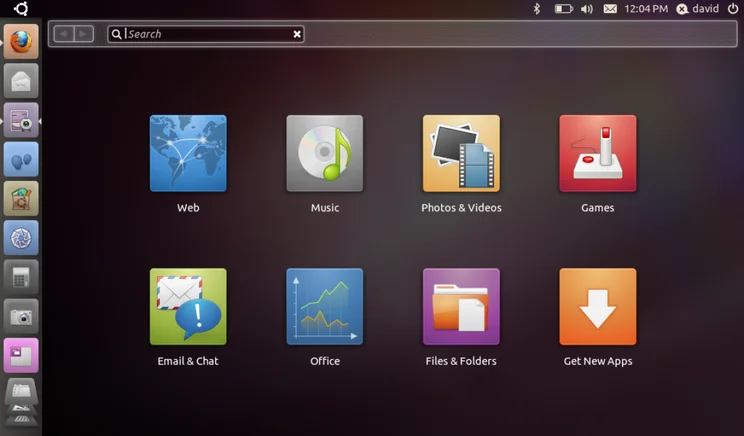Open the Bluetooth indicator menu
This screenshot has height=436, width=744.
pyautogui.click(x=537, y=9)
